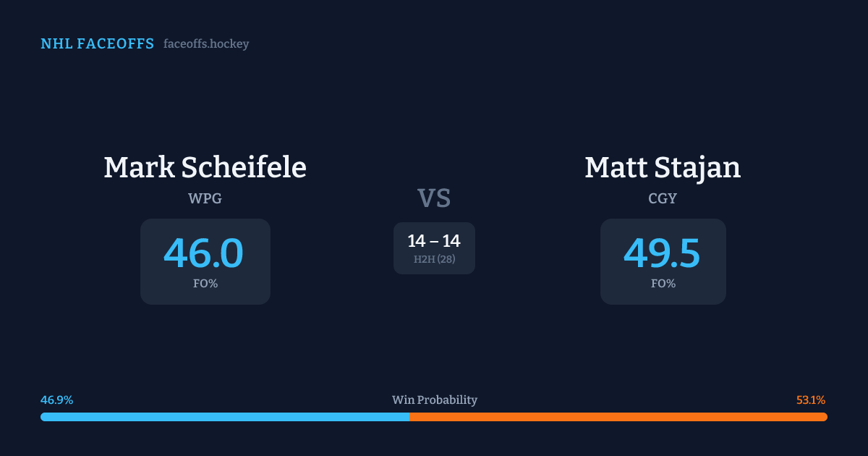Screen dimensions: 868x456
Task: Click the orange segment of probability bar
Action: pos(618,417)
